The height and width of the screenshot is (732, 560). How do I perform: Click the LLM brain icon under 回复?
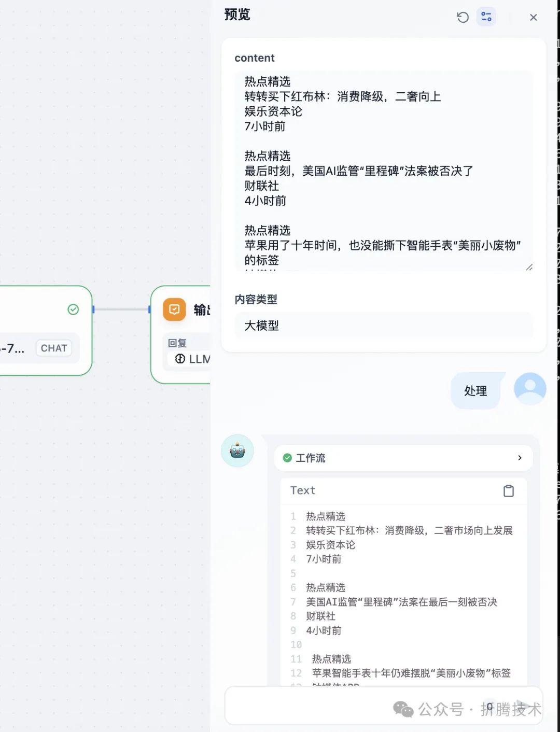180,358
